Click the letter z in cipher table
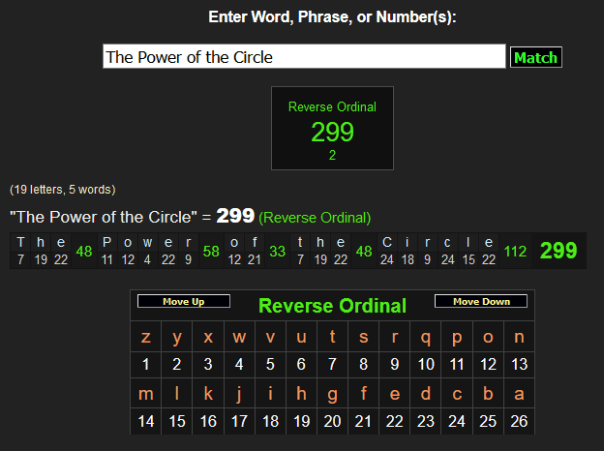Image resolution: width=604 pixels, height=451 pixels. tap(146, 337)
